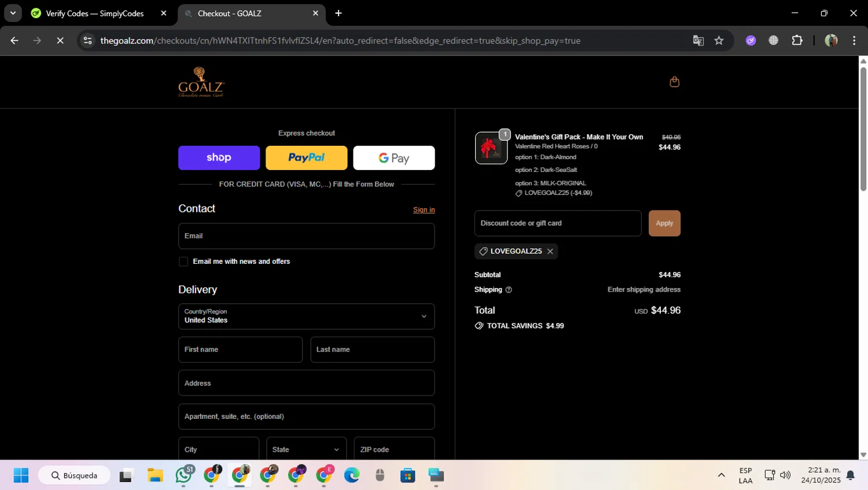Expand the Country/Region dropdown
This screenshot has height=490, width=868.
[306, 316]
